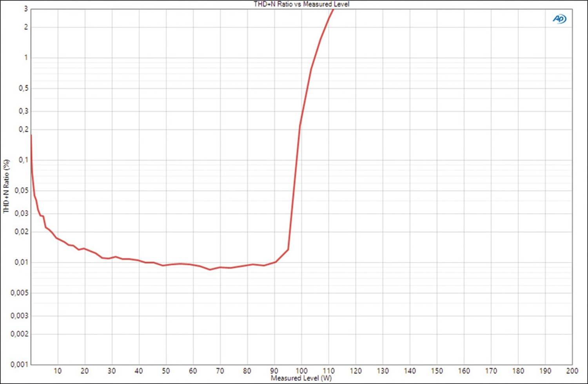Click the y-axis tick label '0,1'

tap(24, 160)
